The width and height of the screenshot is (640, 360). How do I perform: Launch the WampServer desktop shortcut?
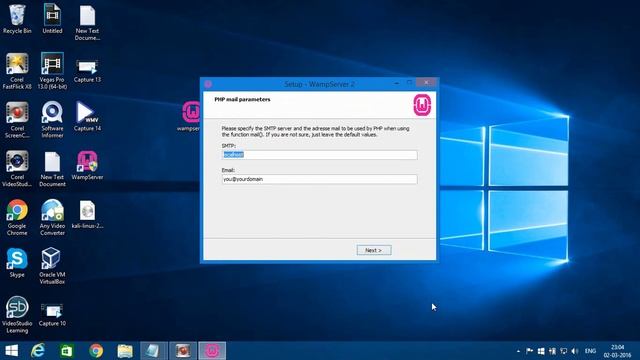(87, 165)
